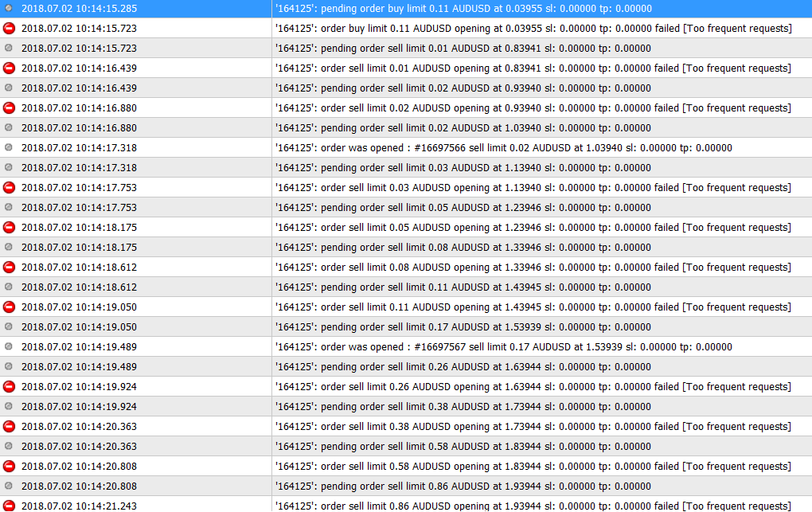This screenshot has height=512, width=812.
Task: Select timestamp 10:14:20.363 of failed 0.38 row
Action: [x=80, y=427]
